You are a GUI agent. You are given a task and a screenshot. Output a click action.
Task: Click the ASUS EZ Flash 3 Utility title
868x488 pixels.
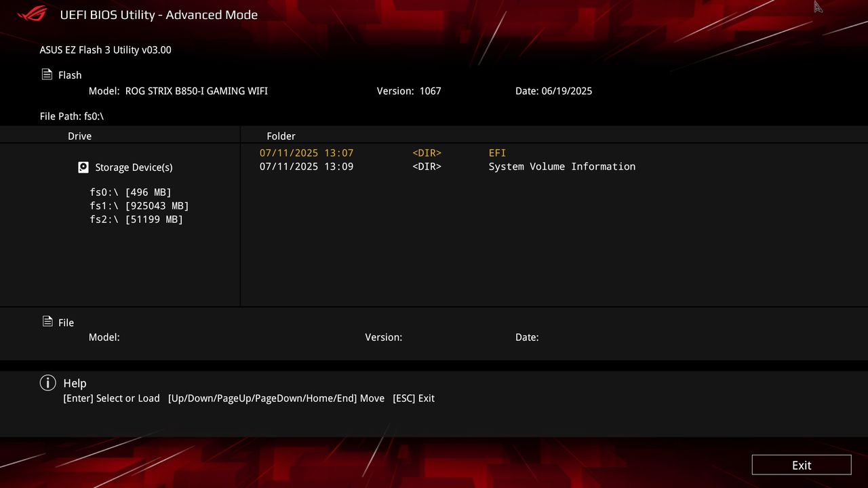coord(105,49)
